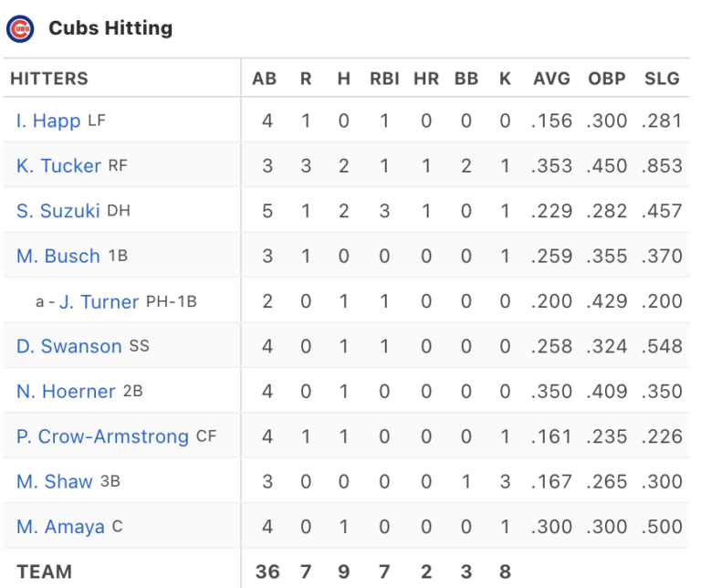Click the Cubs Hitting title
The image size is (701, 588).
point(110,28)
